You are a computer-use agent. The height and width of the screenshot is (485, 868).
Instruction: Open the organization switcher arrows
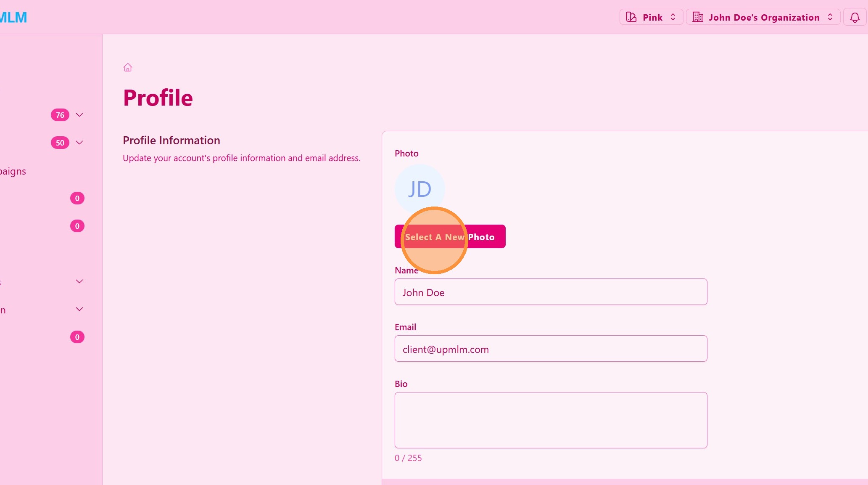[x=830, y=17]
